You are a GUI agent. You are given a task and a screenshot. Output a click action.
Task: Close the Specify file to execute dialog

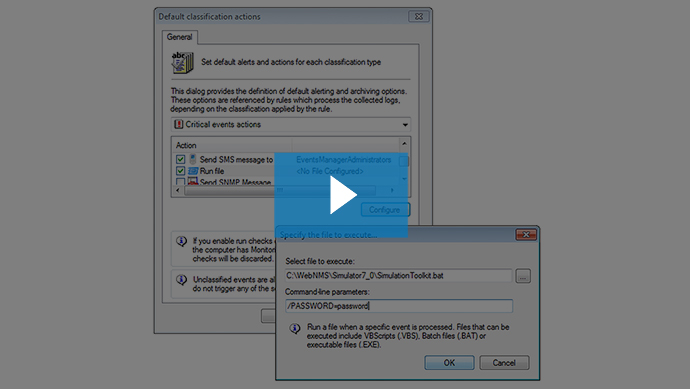point(526,235)
